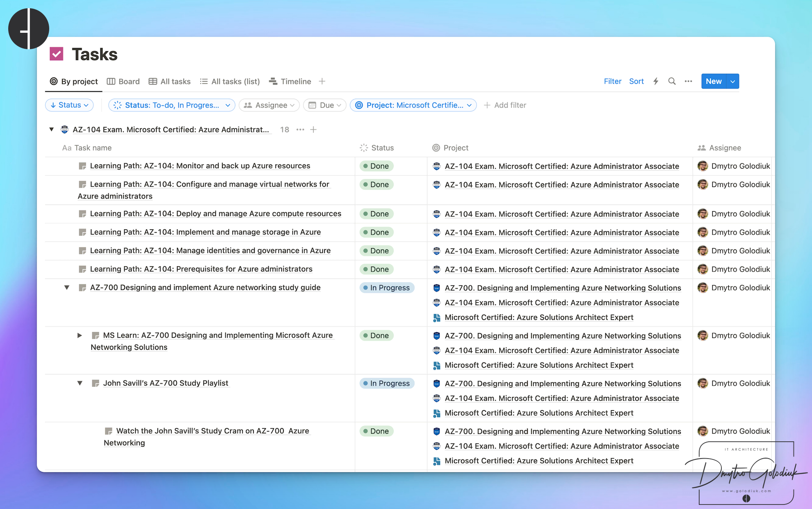Collapse the AZ-104 Exam group triangle

(51, 129)
